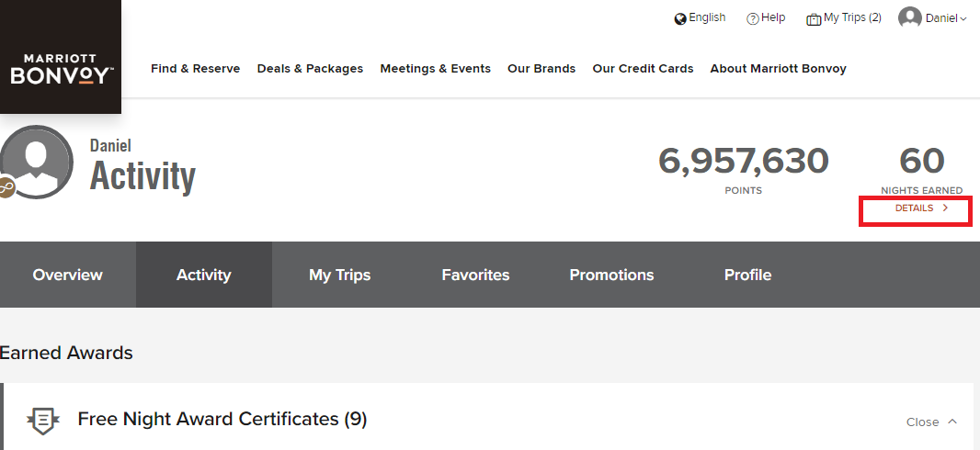Open the Daniel account dropdown arrow
The image size is (980, 450).
pyautogui.click(x=963, y=19)
